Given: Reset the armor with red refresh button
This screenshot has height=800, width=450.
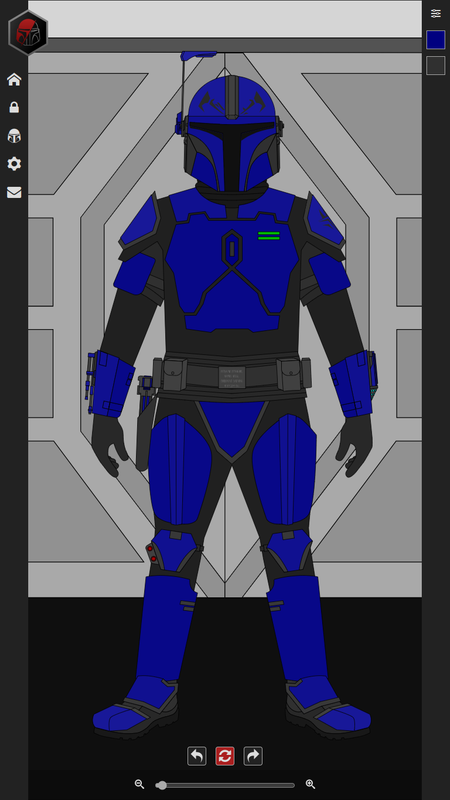Looking at the screenshot, I should (225, 756).
